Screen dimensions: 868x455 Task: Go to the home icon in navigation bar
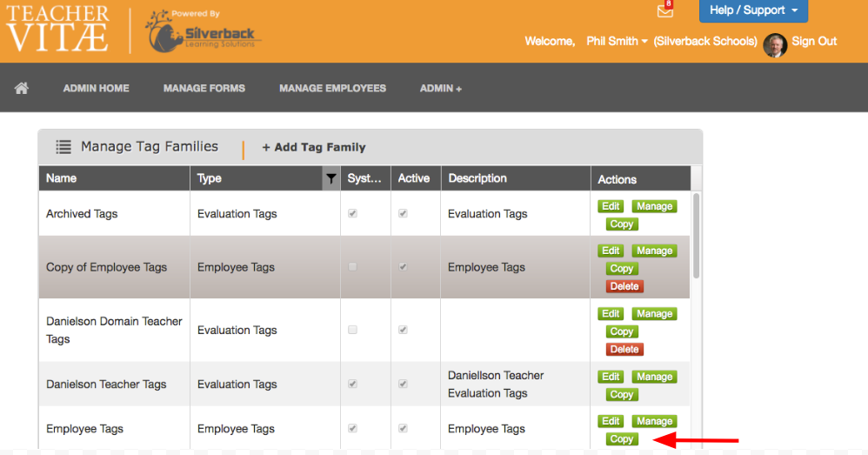22,88
